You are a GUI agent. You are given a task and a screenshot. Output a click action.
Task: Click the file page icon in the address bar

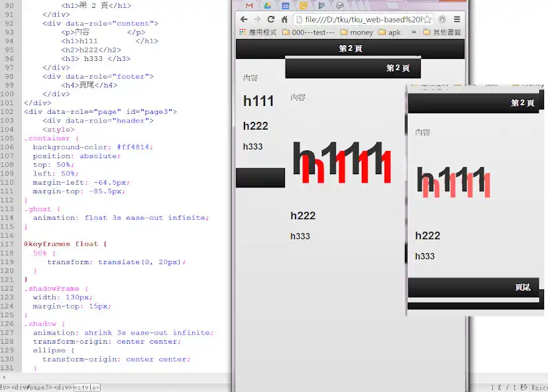300,19
